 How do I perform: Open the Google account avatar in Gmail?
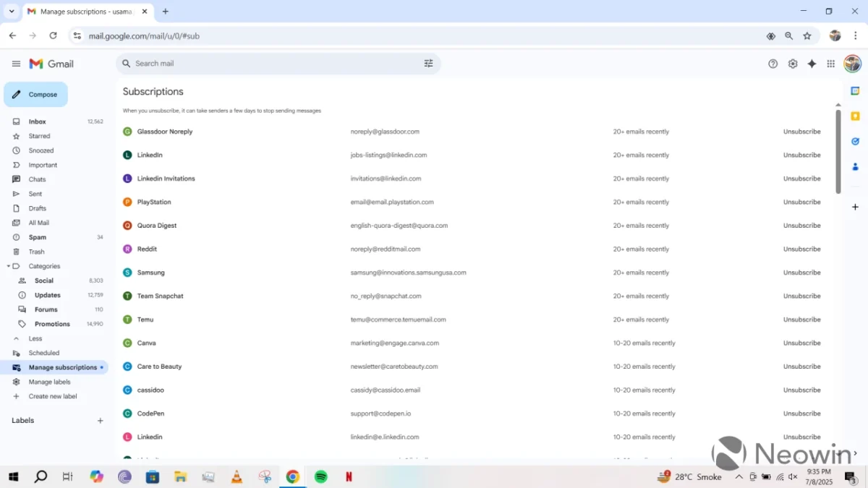point(853,64)
